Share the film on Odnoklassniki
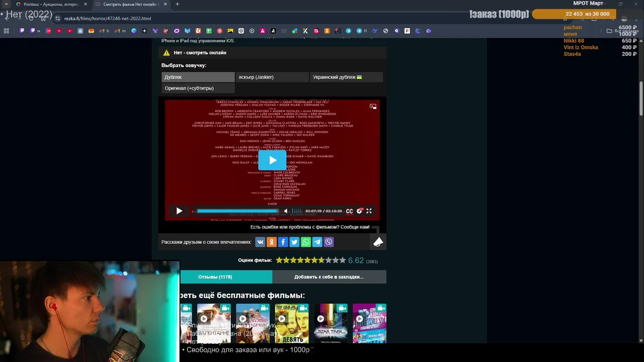644x362 pixels. [x=272, y=242]
